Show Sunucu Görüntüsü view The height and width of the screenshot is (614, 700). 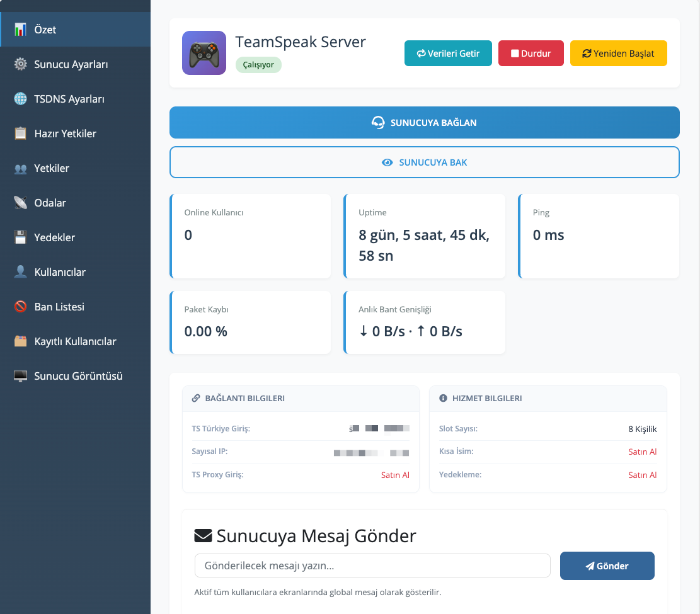(x=76, y=376)
